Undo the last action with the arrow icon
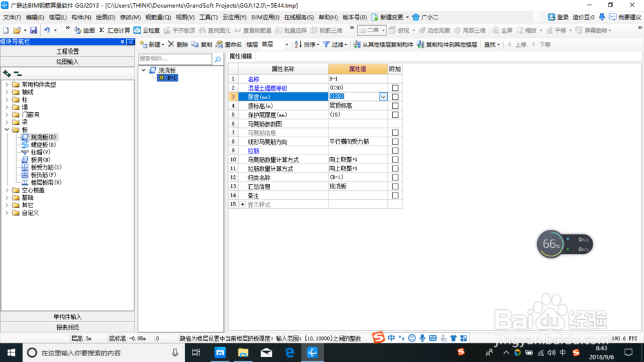644x362 pixels. (47, 30)
